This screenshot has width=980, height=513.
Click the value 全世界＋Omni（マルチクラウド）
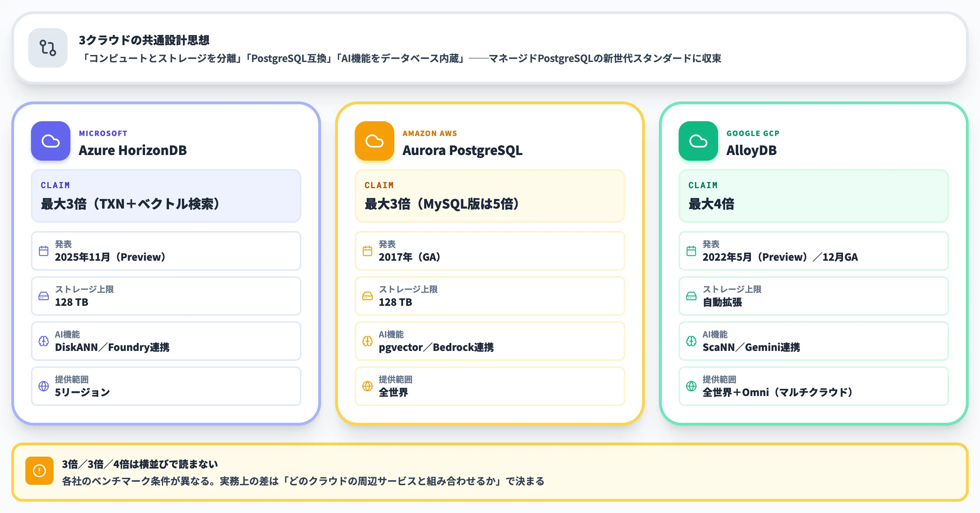tap(778, 392)
